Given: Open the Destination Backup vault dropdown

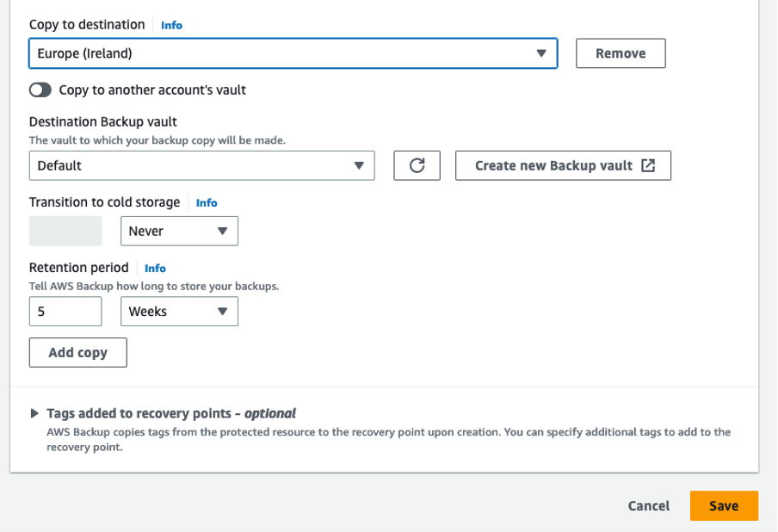Looking at the screenshot, I should click(201, 166).
